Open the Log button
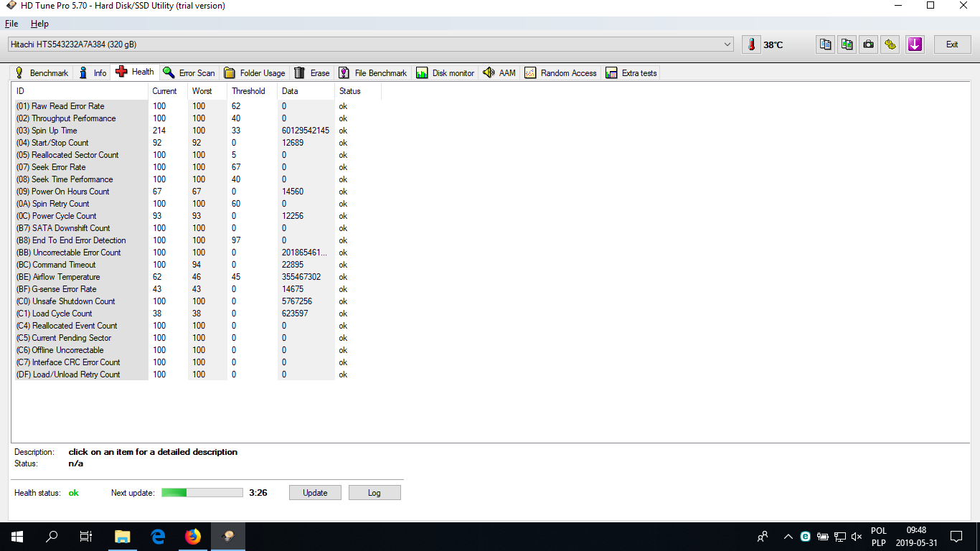 [x=374, y=493]
